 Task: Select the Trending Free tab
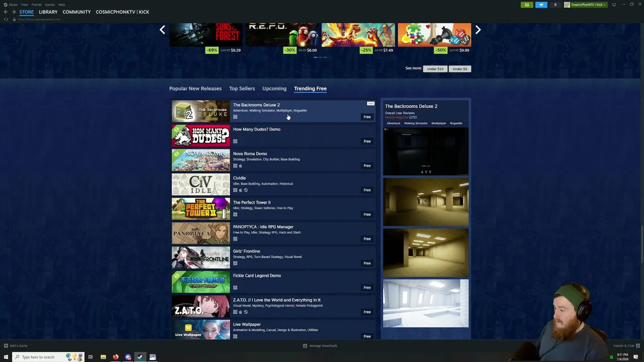tap(310, 88)
